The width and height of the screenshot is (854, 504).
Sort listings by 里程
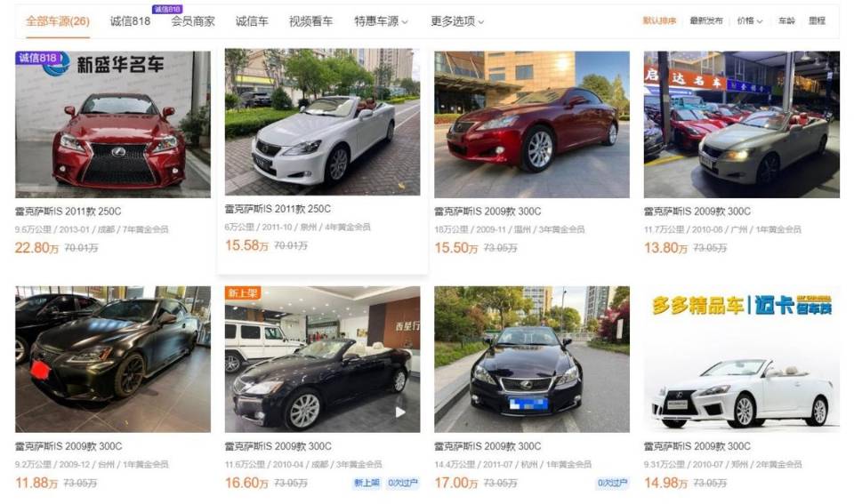pos(817,20)
